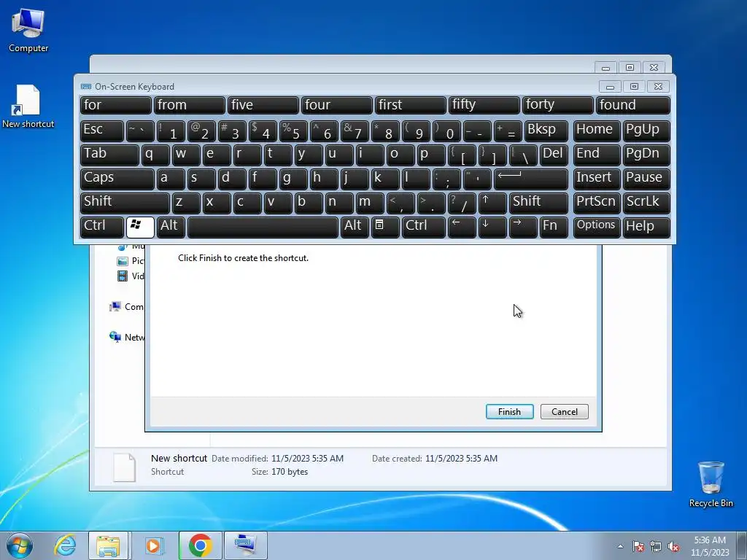The width and height of the screenshot is (747, 560).
Task: Choose the prediction word 'first'
Action: (410, 105)
